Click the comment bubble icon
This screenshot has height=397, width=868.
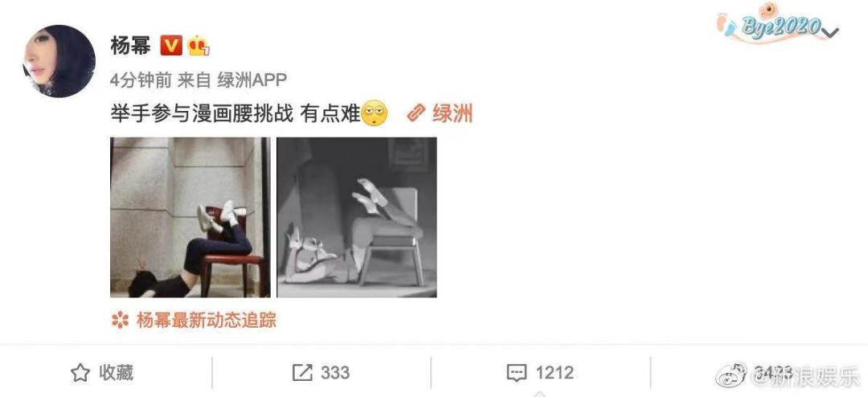[x=517, y=373]
